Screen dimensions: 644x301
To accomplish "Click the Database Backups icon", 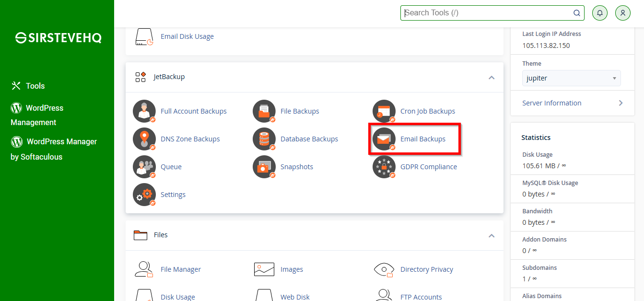I will point(264,139).
